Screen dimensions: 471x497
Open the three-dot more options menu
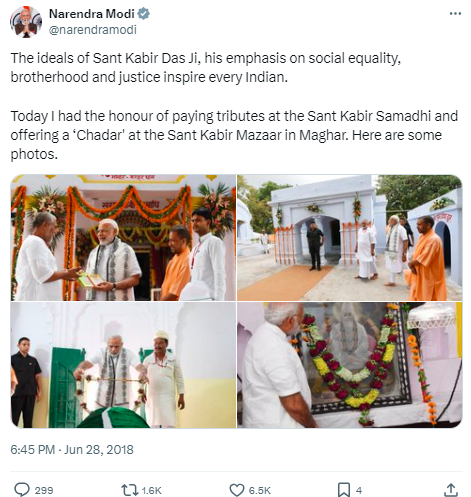[x=455, y=14]
